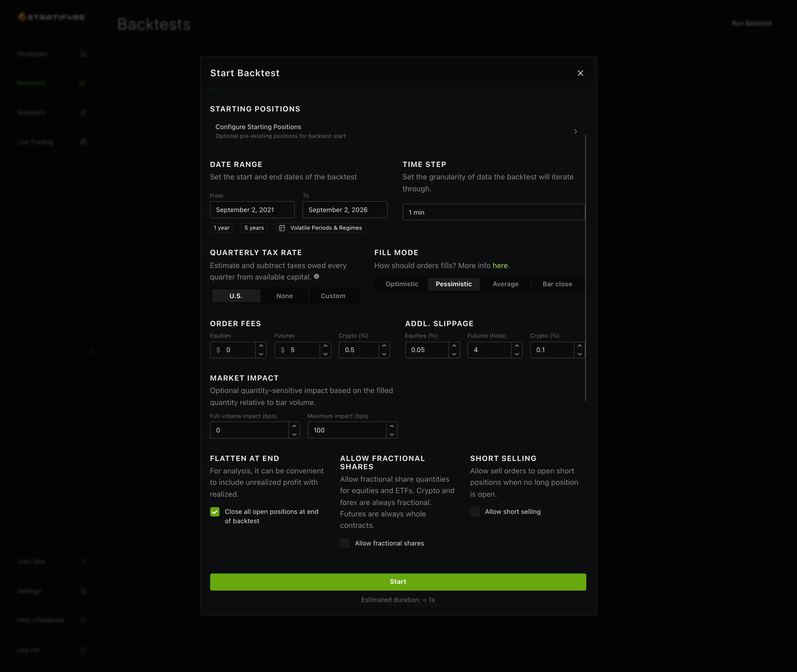The width and height of the screenshot is (797, 672).
Task: Click the green Start button
Action: (398, 582)
